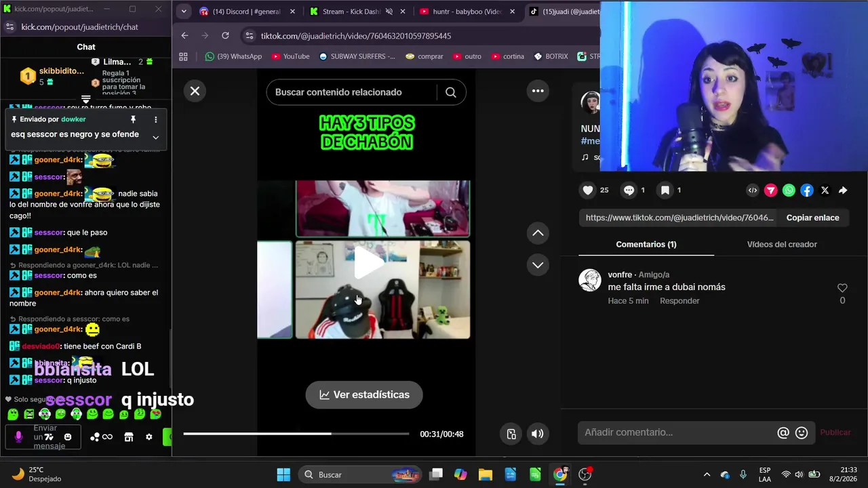Show hidden system tray icons chevron
Image resolution: width=868 pixels, height=488 pixels.
[x=707, y=474]
